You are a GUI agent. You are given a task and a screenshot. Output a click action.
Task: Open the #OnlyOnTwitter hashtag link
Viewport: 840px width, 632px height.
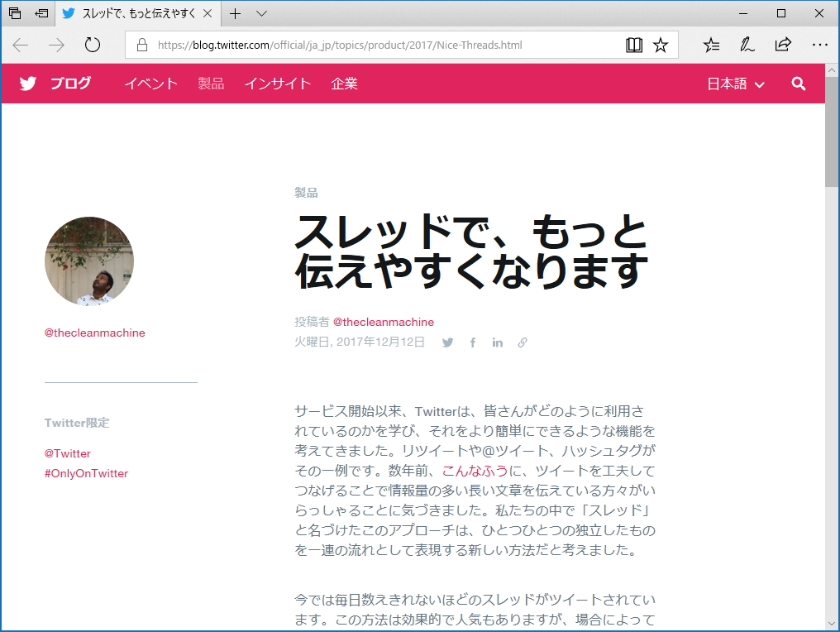[x=86, y=473]
